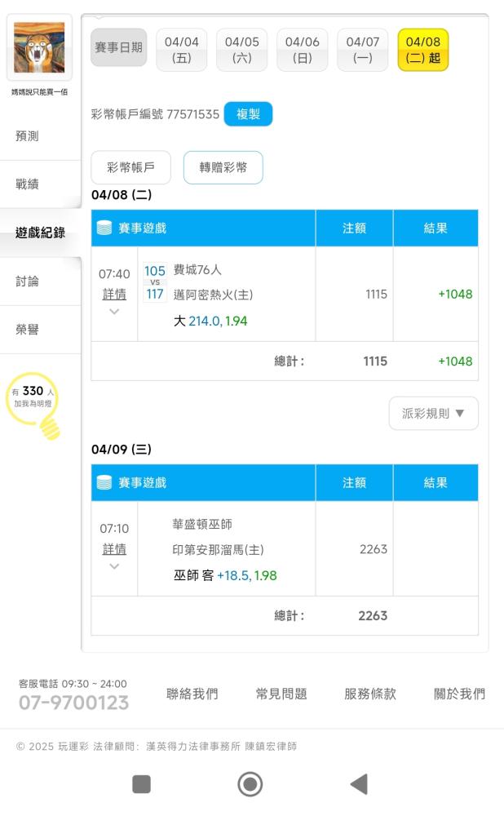The height and width of the screenshot is (816, 504).
Task: Open the 戰績 sidebar menu item
Action: tap(27, 184)
